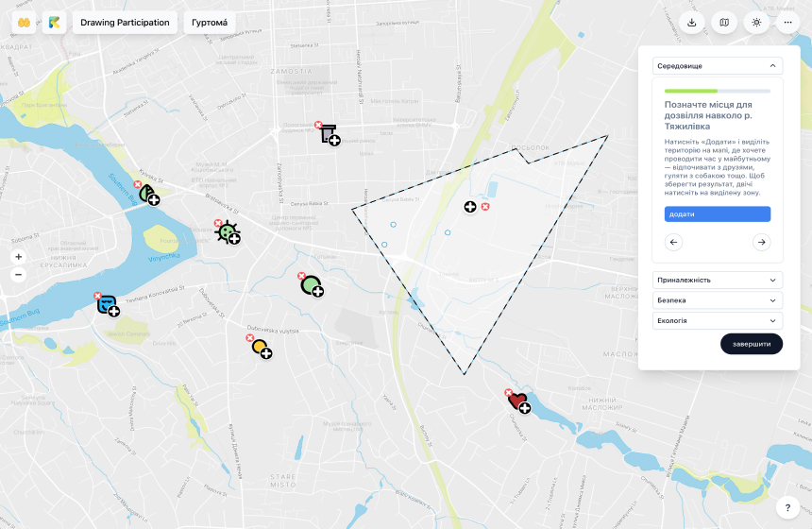Click the trash bin map marker
The image size is (812, 529).
click(329, 134)
